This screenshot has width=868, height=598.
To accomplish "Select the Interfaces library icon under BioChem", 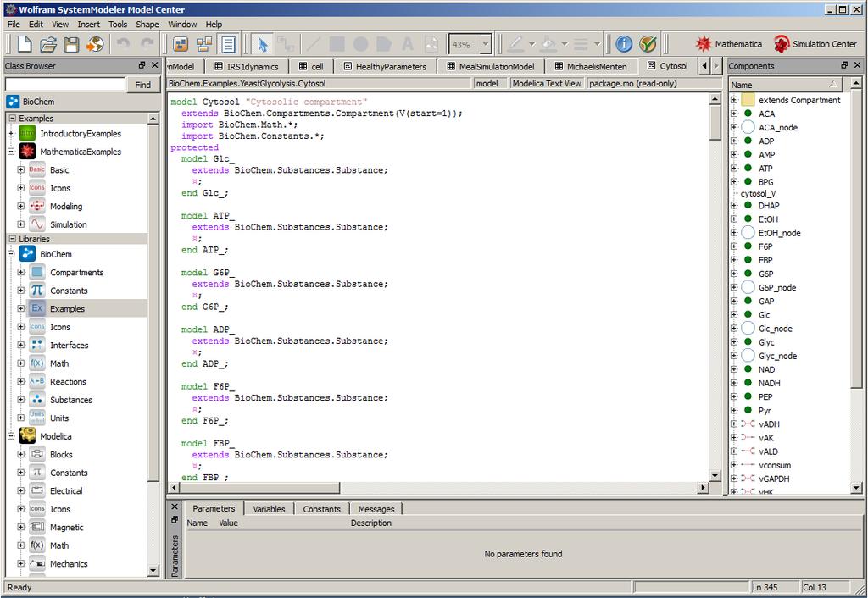I will click(37, 345).
